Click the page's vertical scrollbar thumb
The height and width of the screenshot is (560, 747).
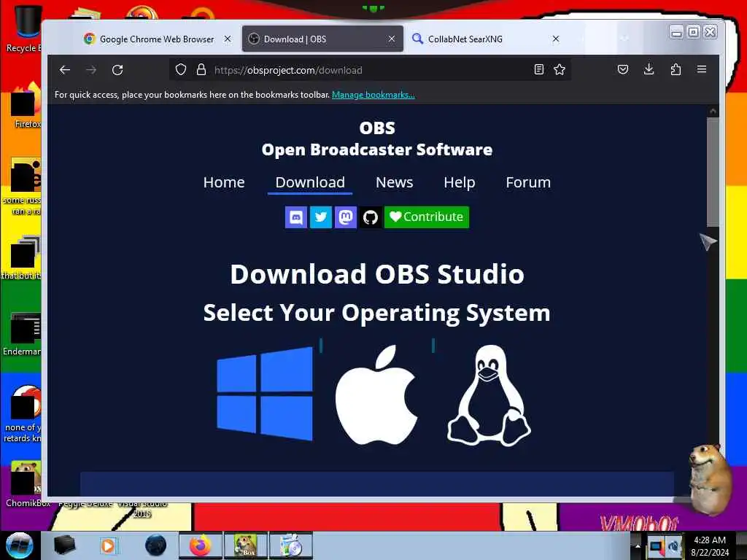[713, 171]
